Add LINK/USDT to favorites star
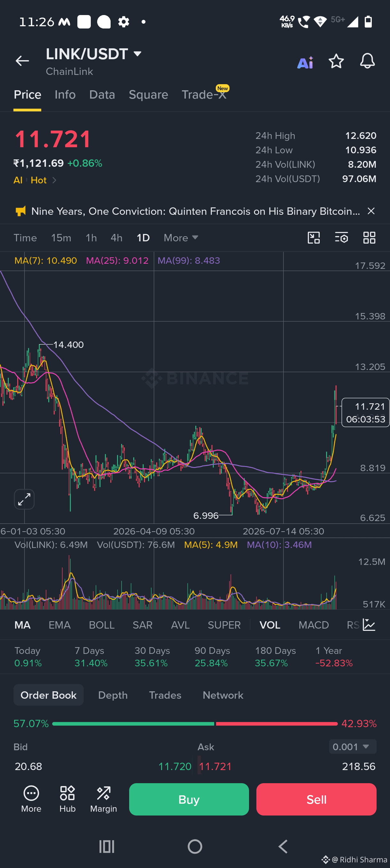This screenshot has height=868, width=390. pos(336,61)
